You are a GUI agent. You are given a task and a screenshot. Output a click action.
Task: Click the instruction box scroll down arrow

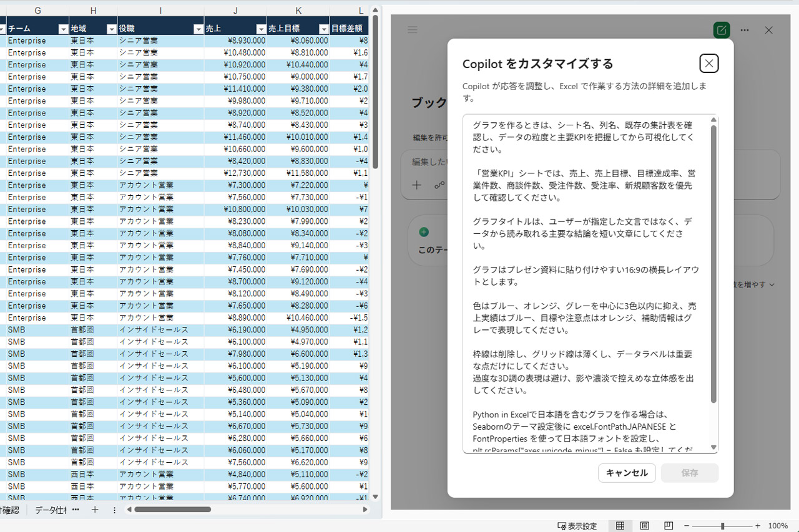(714, 448)
